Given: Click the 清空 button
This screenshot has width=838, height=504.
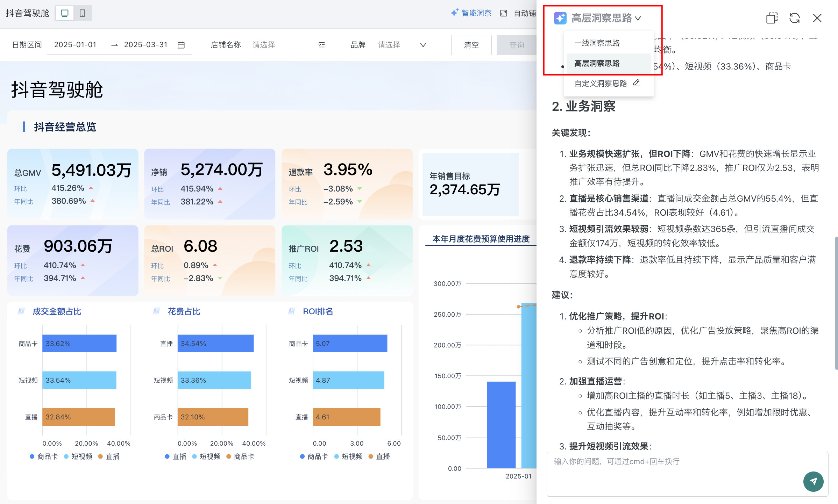Looking at the screenshot, I should [471, 45].
